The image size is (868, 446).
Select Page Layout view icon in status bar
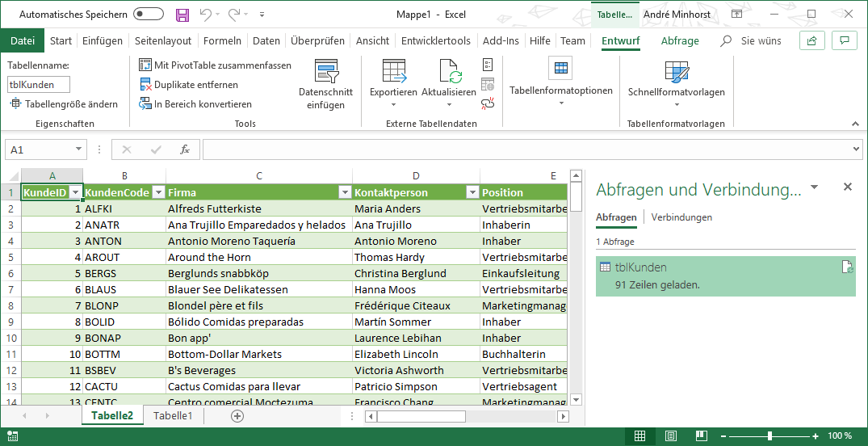[x=670, y=436]
